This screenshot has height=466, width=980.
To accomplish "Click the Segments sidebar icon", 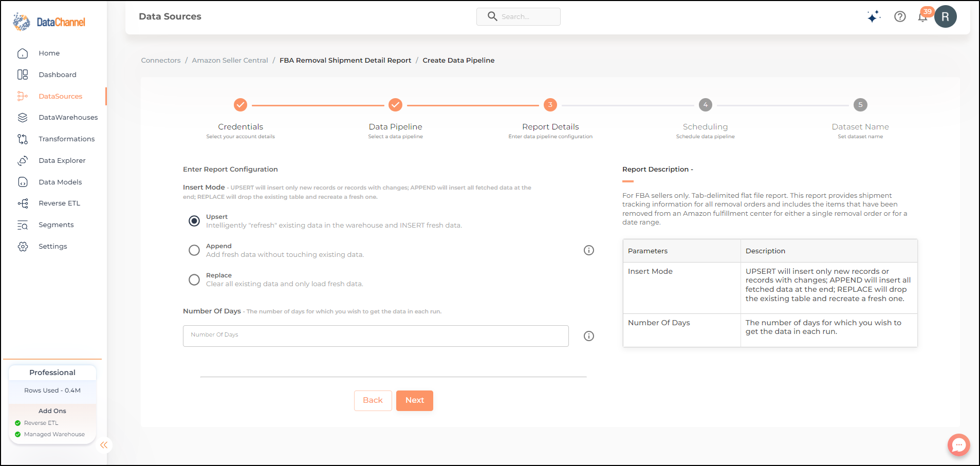I will click(23, 225).
